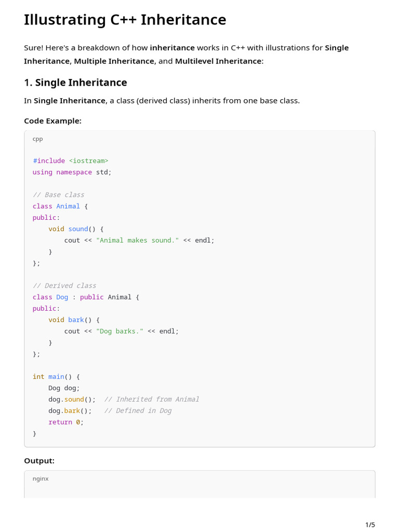Image resolution: width=399 pixels, height=532 pixels.
Task: Click the "void sound() {" line
Action: pyautogui.click(x=76, y=229)
